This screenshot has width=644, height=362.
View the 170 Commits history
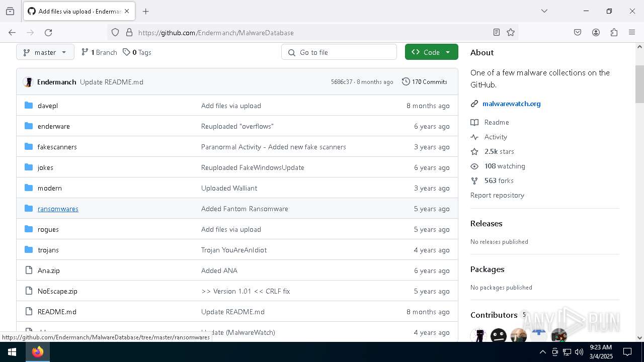(425, 82)
